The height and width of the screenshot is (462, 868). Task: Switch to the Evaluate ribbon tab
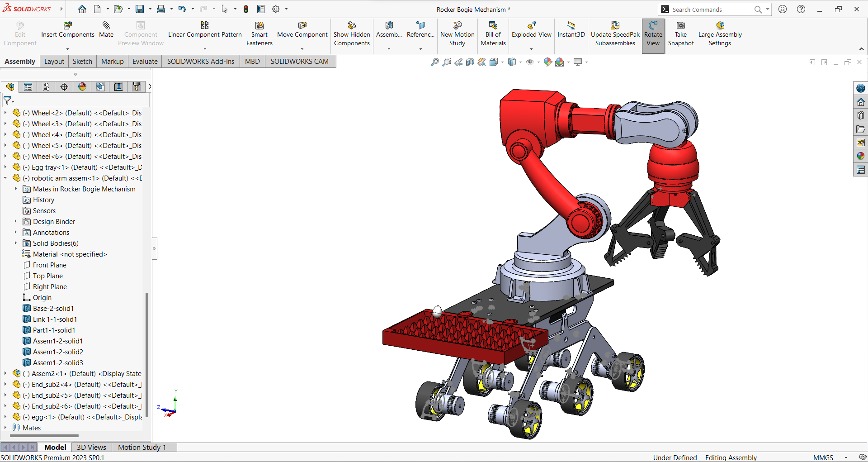[x=145, y=62]
